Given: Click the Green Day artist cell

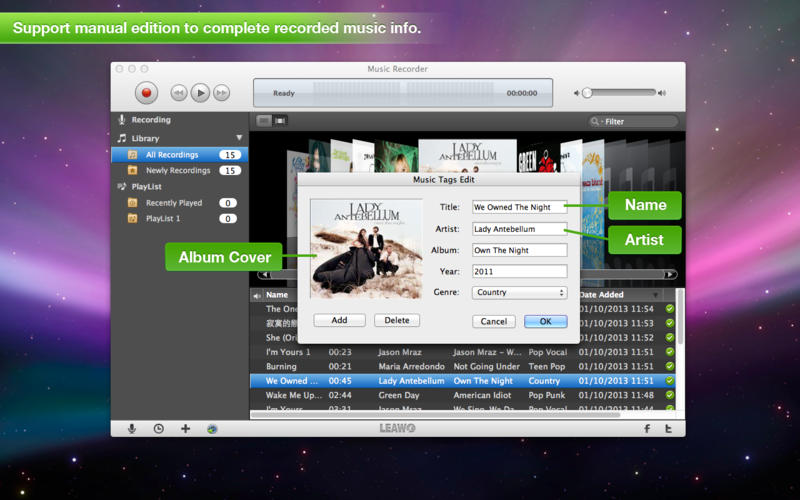Looking at the screenshot, I should coord(399,395).
